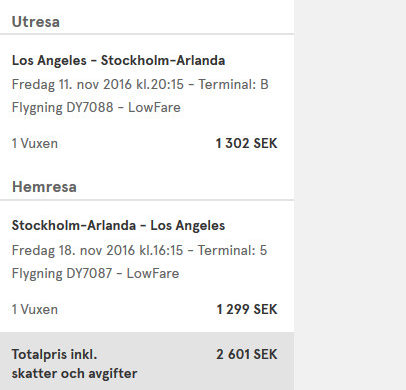Screen dimensions: 406x390
Task: Click the Totalpris inkl. skatter och avgifter label
Action: [x=74, y=364]
